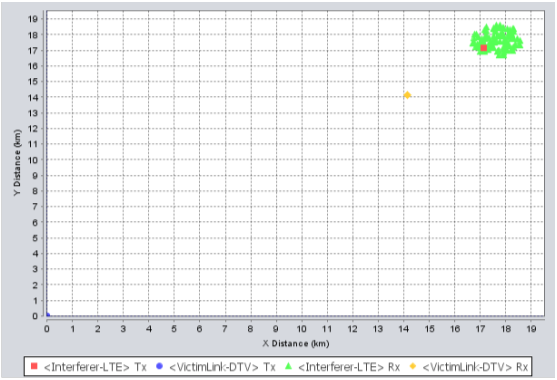Click the 5 tick label on Y axis
557x380 pixels.
(x=35, y=238)
